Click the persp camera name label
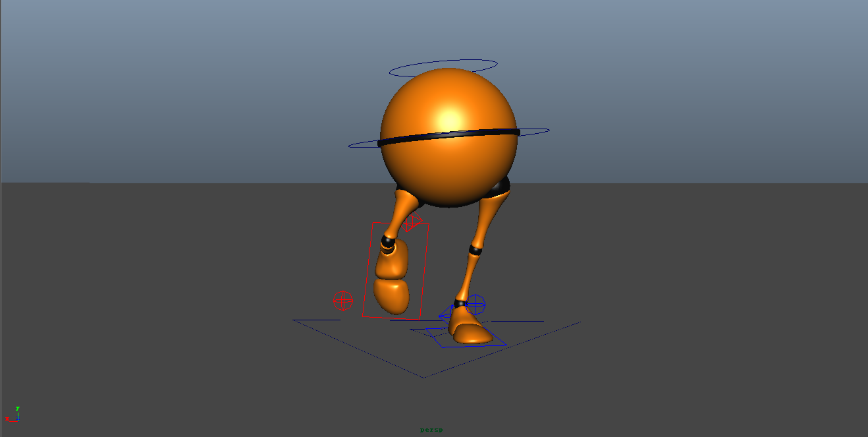This screenshot has width=868, height=437. click(431, 430)
